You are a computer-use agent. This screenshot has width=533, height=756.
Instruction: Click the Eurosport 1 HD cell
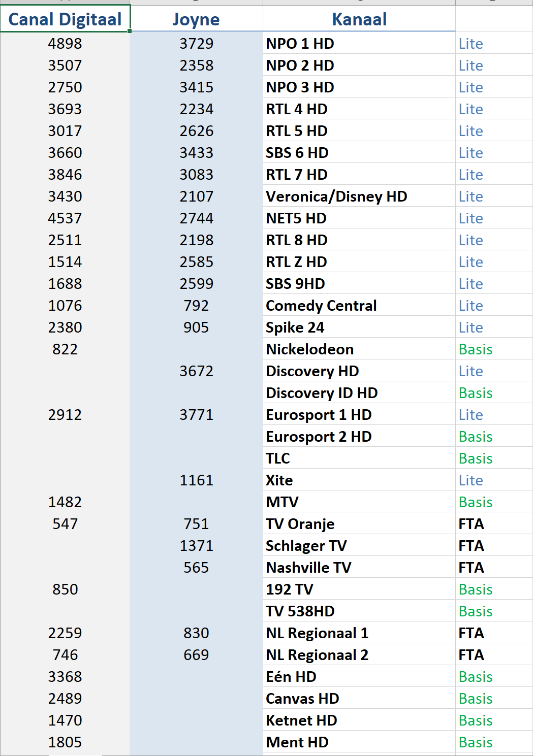[359, 414]
